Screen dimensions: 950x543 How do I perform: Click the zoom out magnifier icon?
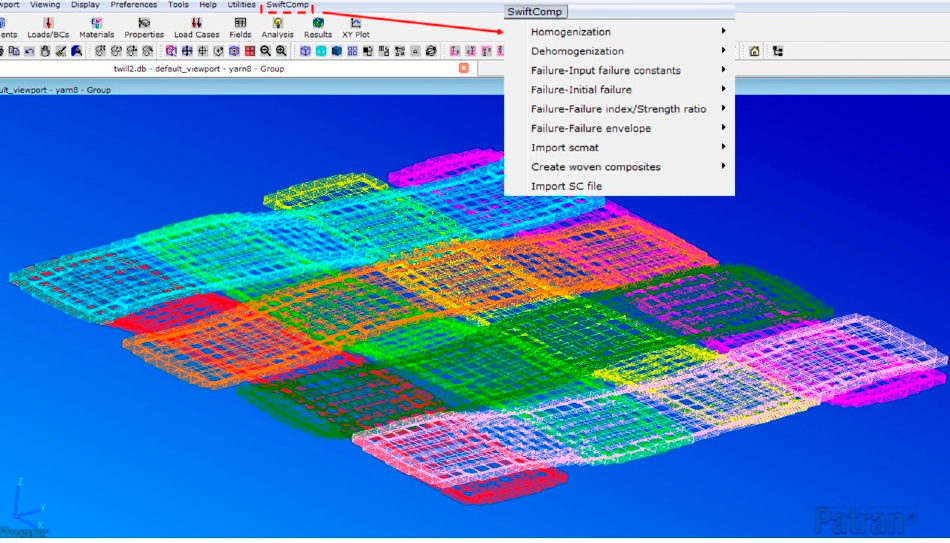click(x=265, y=51)
